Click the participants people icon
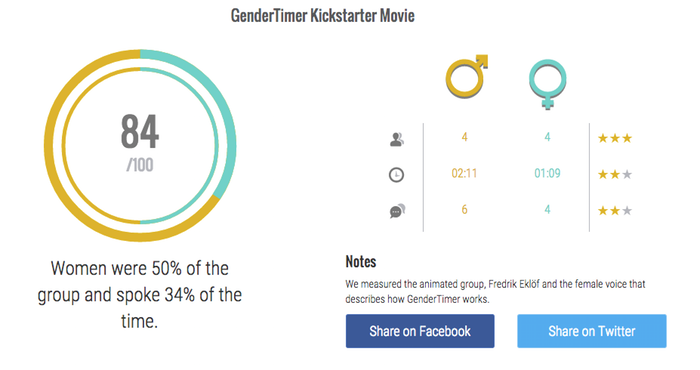 tap(396, 139)
